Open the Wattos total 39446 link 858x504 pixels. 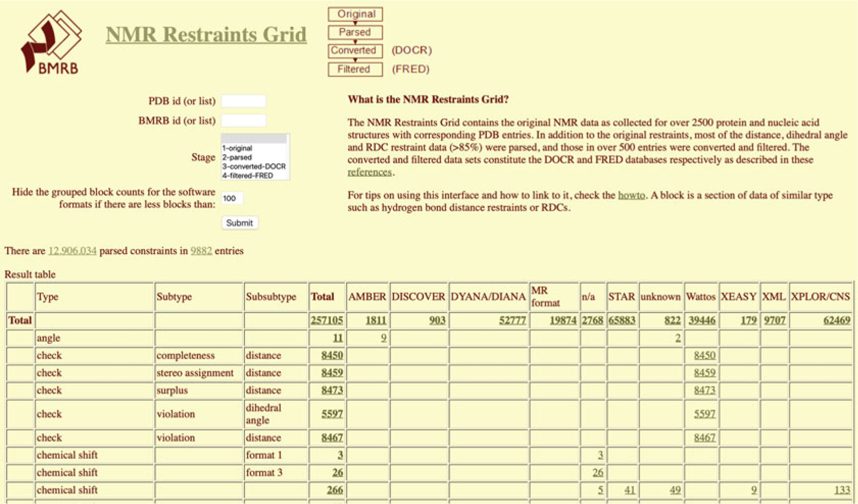point(702,320)
